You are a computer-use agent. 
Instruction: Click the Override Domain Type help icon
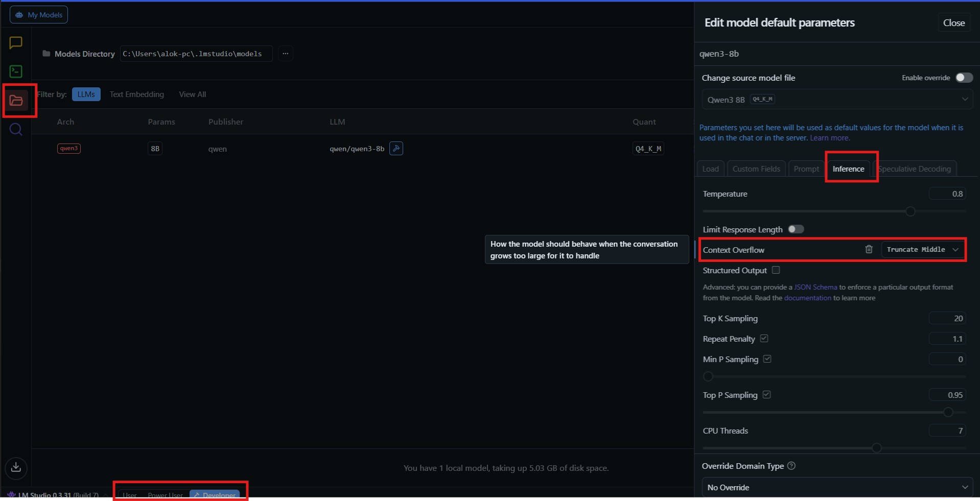click(x=791, y=466)
